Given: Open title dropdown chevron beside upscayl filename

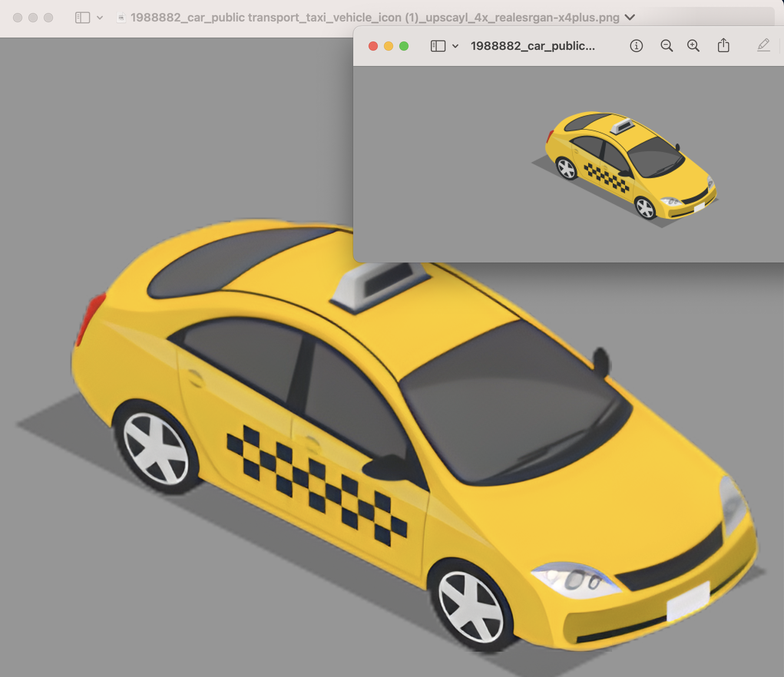Looking at the screenshot, I should [x=630, y=18].
